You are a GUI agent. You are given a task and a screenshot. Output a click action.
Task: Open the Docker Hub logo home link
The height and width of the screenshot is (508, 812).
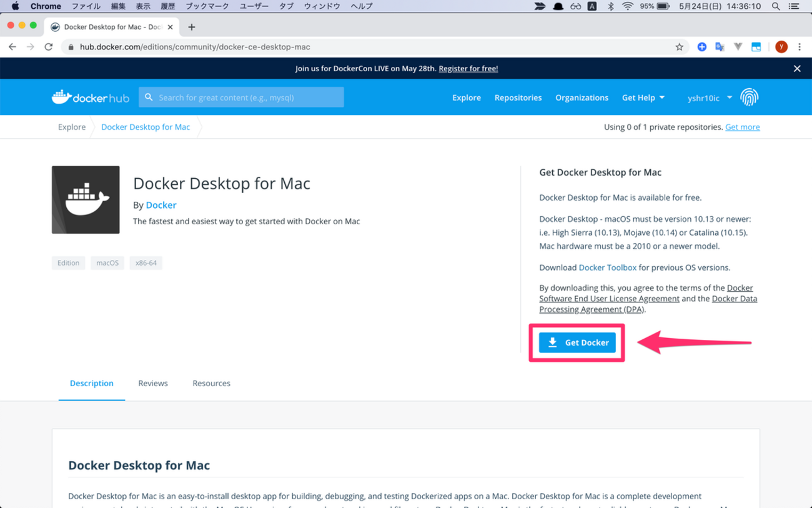click(x=91, y=97)
